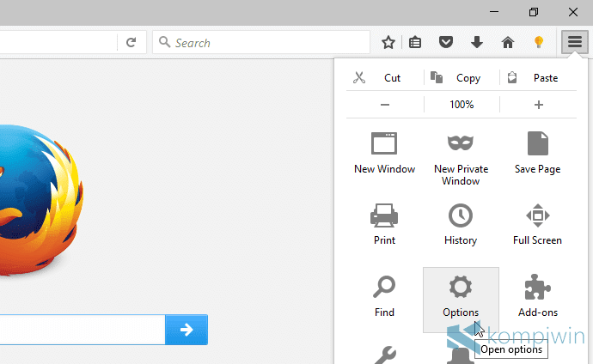Screen dimensions: 593x364
Task: Open Options settings
Action: click(x=461, y=300)
